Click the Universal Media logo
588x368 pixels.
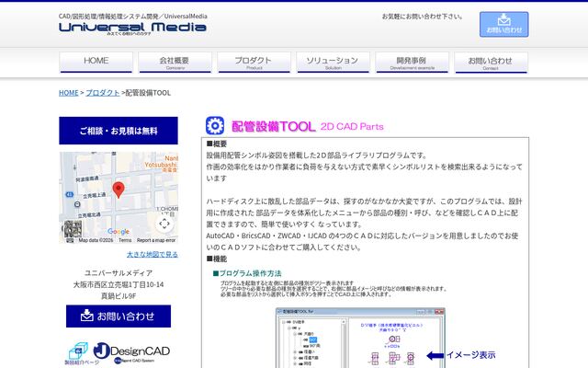132,28
